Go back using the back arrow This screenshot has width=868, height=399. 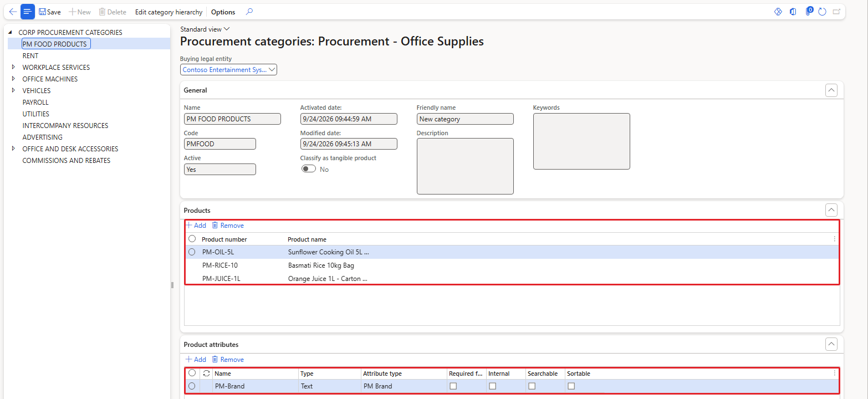(x=13, y=12)
